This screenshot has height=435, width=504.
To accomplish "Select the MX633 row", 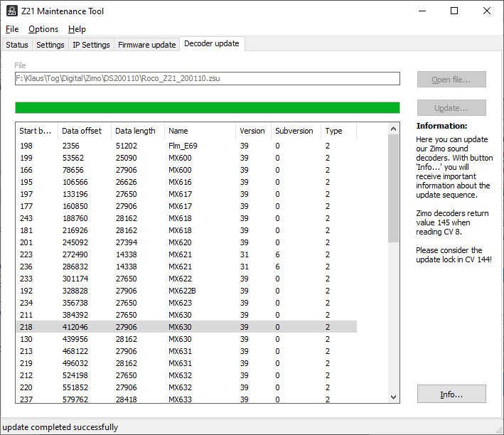I will 186,399.
